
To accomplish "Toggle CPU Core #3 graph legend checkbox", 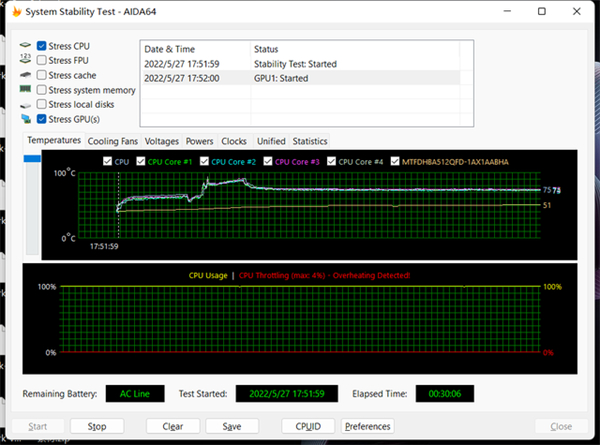I will [x=269, y=161].
